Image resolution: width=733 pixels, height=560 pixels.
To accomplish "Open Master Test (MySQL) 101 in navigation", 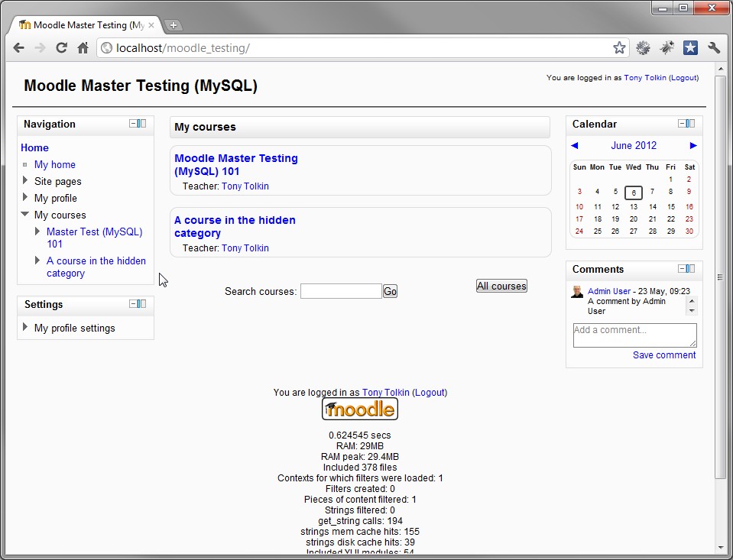I will click(95, 238).
